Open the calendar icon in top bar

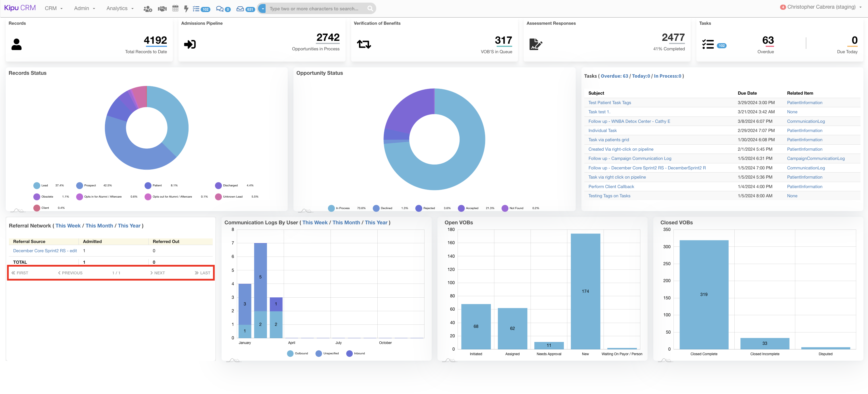pos(175,8)
